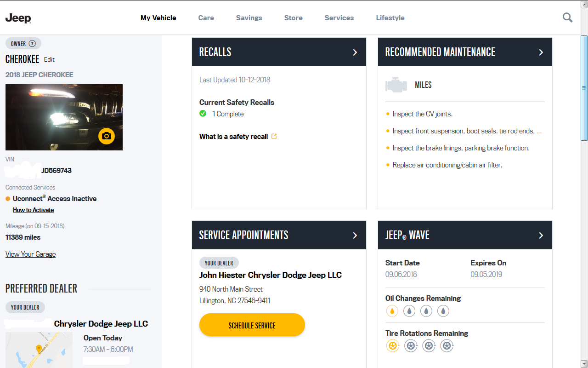The image size is (588, 368).
Task: Click the OWNER badge
Action: pyautogui.click(x=23, y=44)
